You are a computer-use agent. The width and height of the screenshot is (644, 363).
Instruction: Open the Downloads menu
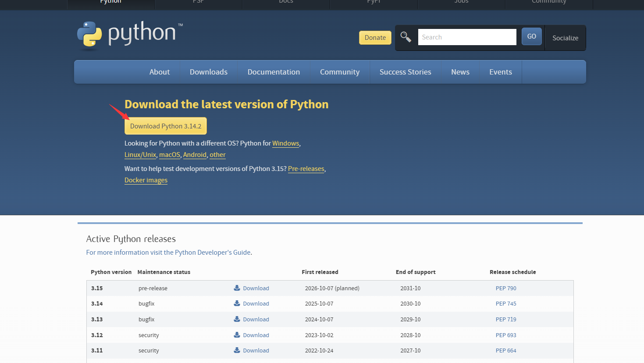(x=209, y=72)
